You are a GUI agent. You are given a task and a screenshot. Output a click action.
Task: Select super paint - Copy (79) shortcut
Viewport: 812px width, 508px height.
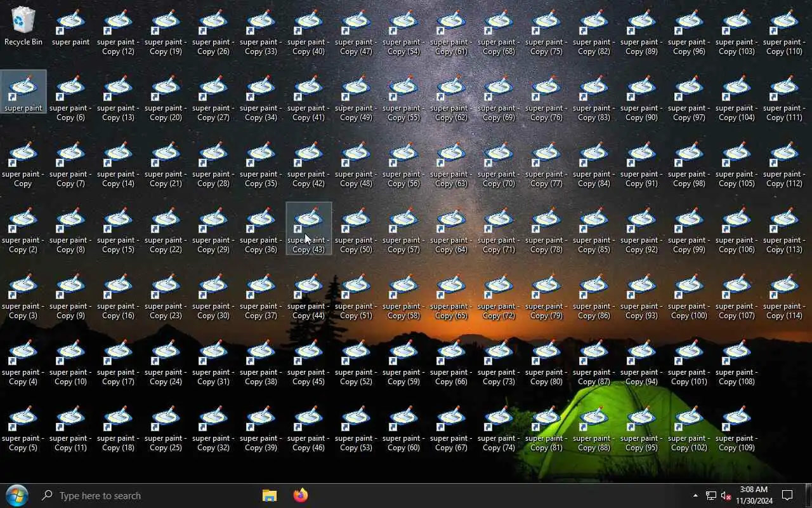(547, 296)
